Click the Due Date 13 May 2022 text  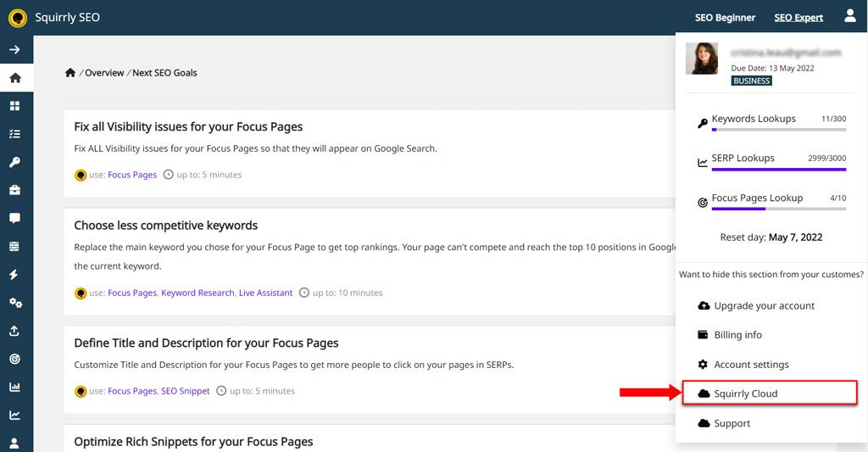click(x=772, y=68)
